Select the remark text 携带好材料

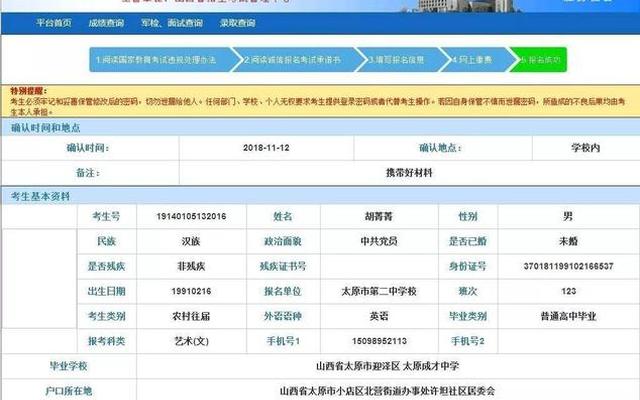click(409, 173)
